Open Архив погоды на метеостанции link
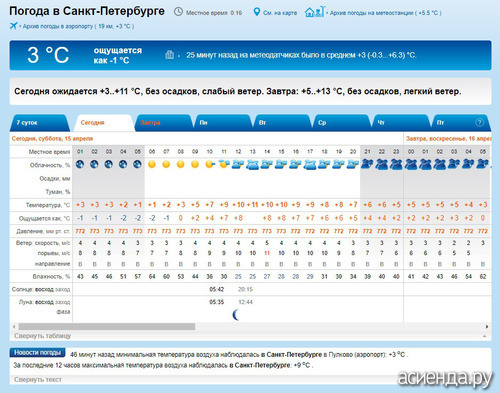This screenshot has width=500, height=393. pos(385,13)
